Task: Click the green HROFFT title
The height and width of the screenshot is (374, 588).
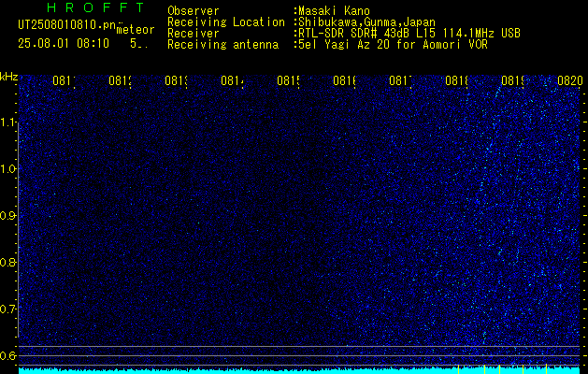Action: click(95, 7)
